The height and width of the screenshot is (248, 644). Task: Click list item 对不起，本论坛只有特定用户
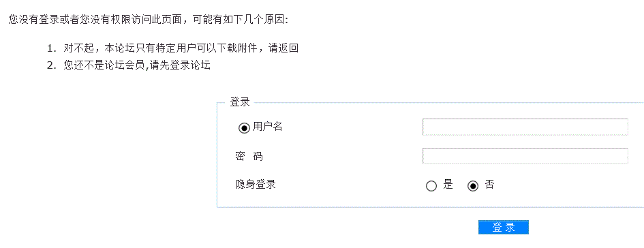[172, 48]
